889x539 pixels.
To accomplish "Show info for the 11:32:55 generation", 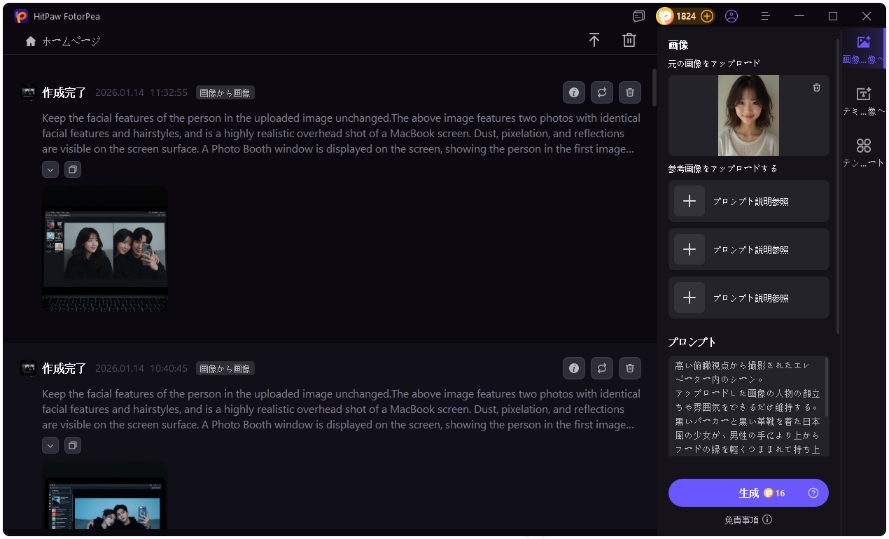I will coord(574,92).
